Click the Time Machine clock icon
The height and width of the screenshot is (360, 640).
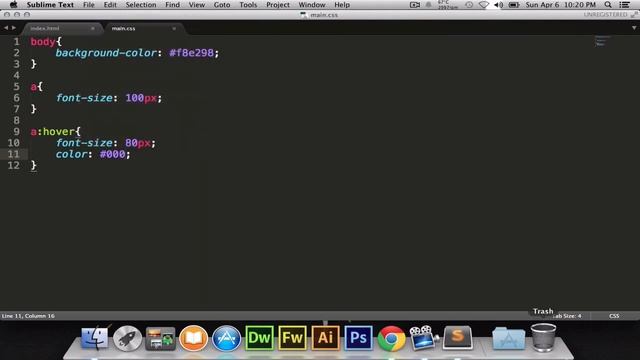pyautogui.click(x=469, y=5)
